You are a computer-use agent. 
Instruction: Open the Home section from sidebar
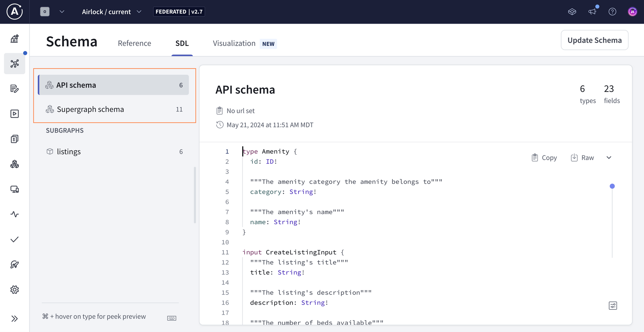[14, 38]
